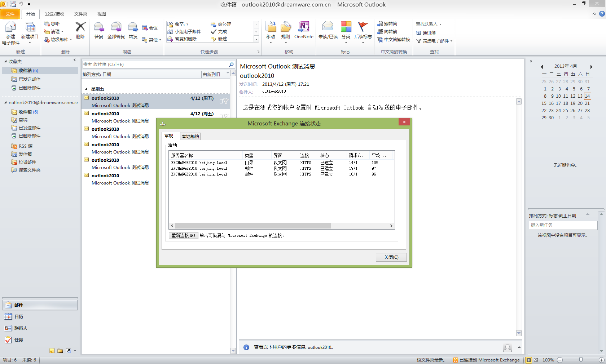Go to next month in calendar

[x=591, y=67]
